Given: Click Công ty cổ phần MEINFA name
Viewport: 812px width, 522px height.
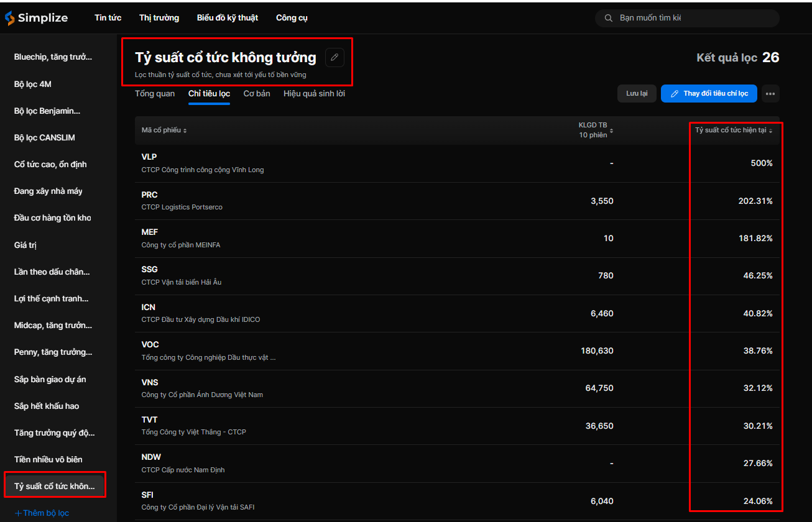Looking at the screenshot, I should (x=181, y=245).
